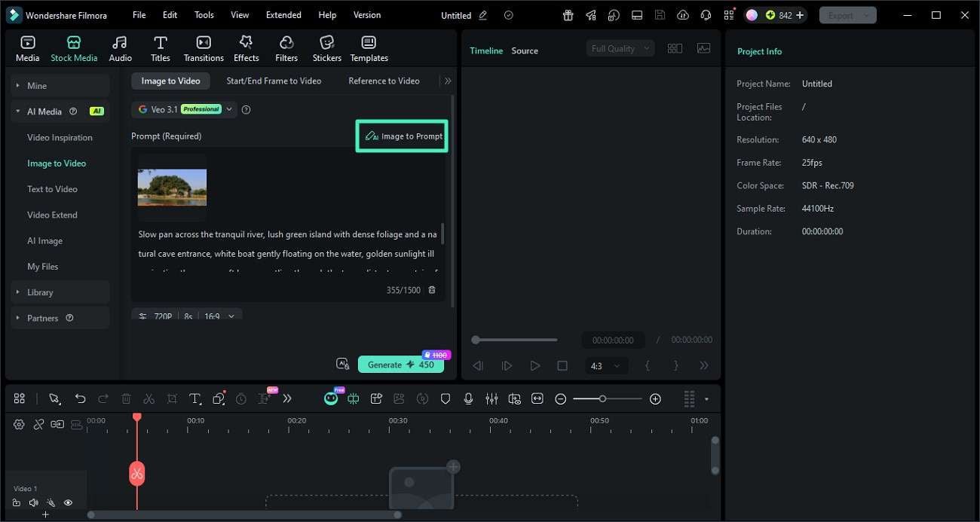The height and width of the screenshot is (522, 980).
Task: Open the 16:9 aspect ratio dropdown
Action: (219, 316)
